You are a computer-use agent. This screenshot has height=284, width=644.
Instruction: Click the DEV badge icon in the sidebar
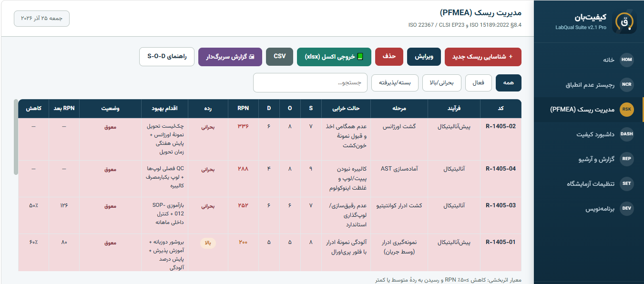(627, 209)
